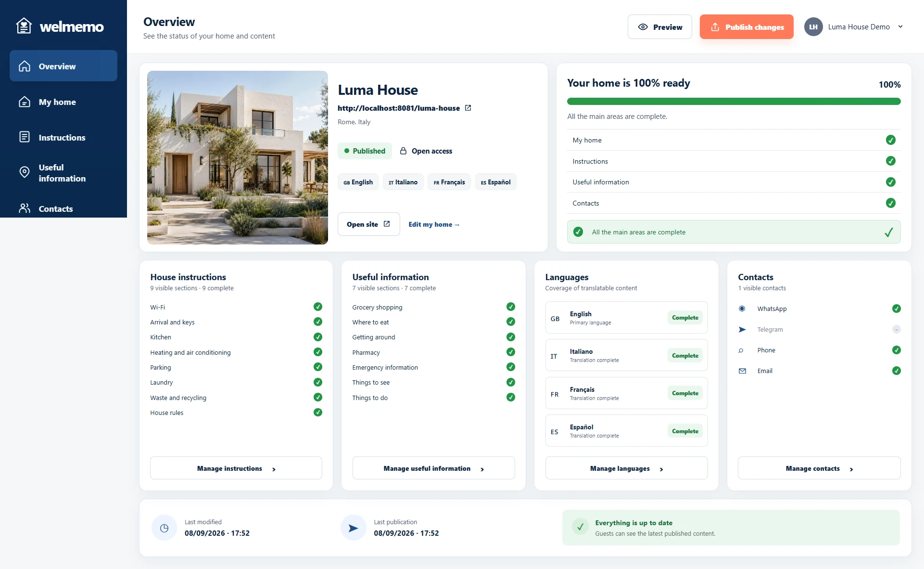
Task: Click the Manage useful information button
Action: pos(433,468)
